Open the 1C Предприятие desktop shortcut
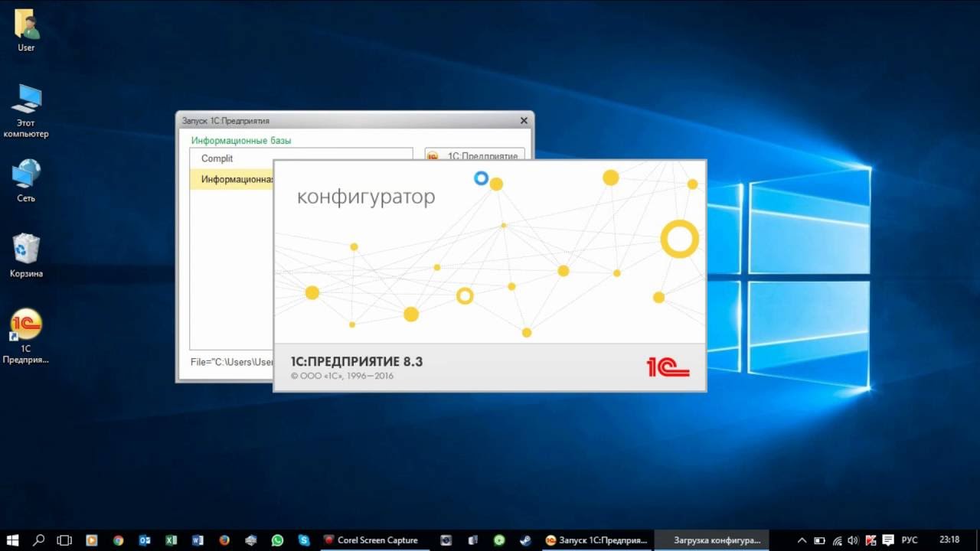 [x=26, y=325]
